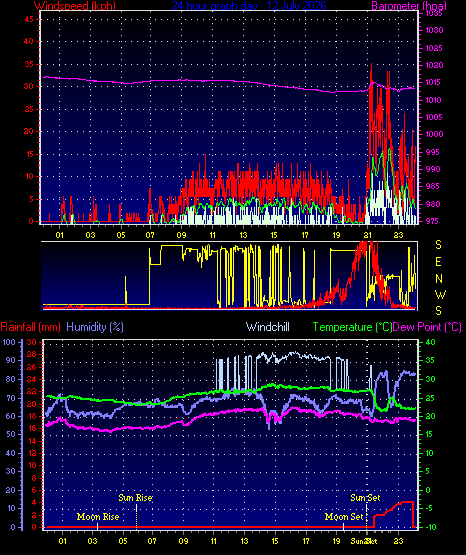Click the 22 value on rainfall axis
This screenshot has width=466, height=555.
pos(32,391)
